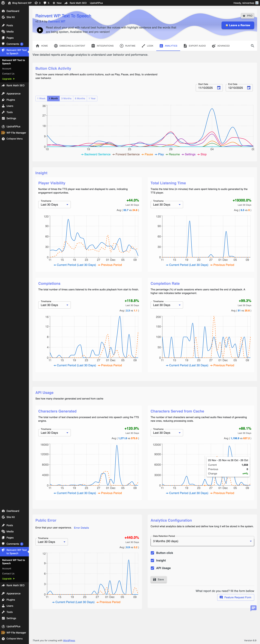The image size is (260, 644).
Task: Disable the Insight data collection checkbox
Action: point(152,560)
